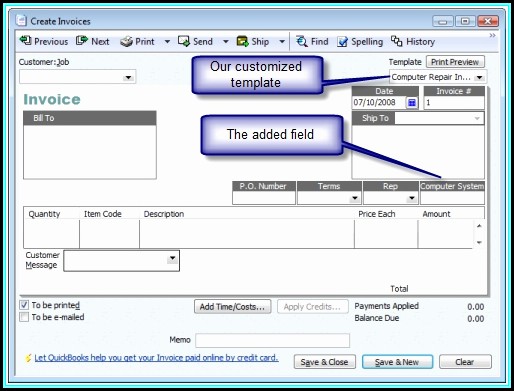Open the Rep dropdown

[x=412, y=198]
